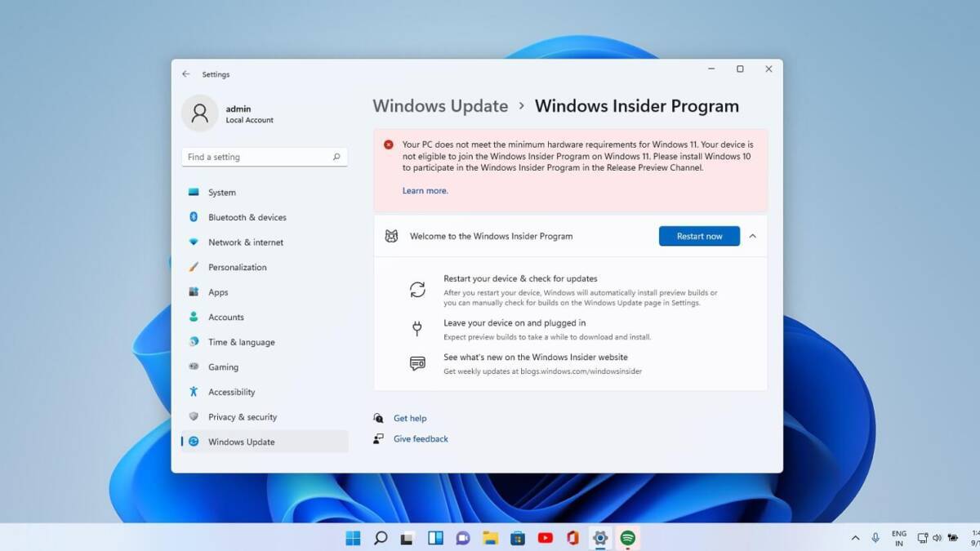The width and height of the screenshot is (980, 551).
Task: Show hidden system tray icons
Action: click(855, 538)
